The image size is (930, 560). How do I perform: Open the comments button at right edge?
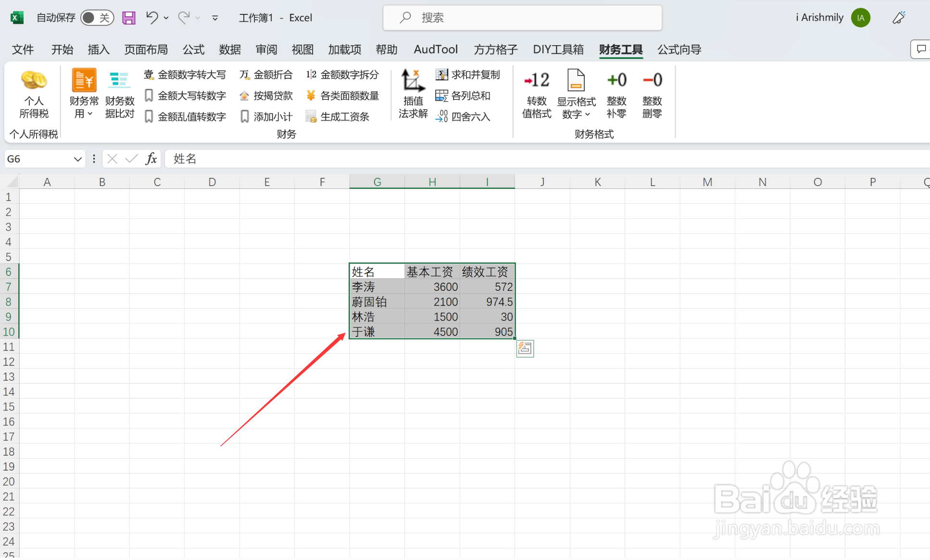coord(920,49)
